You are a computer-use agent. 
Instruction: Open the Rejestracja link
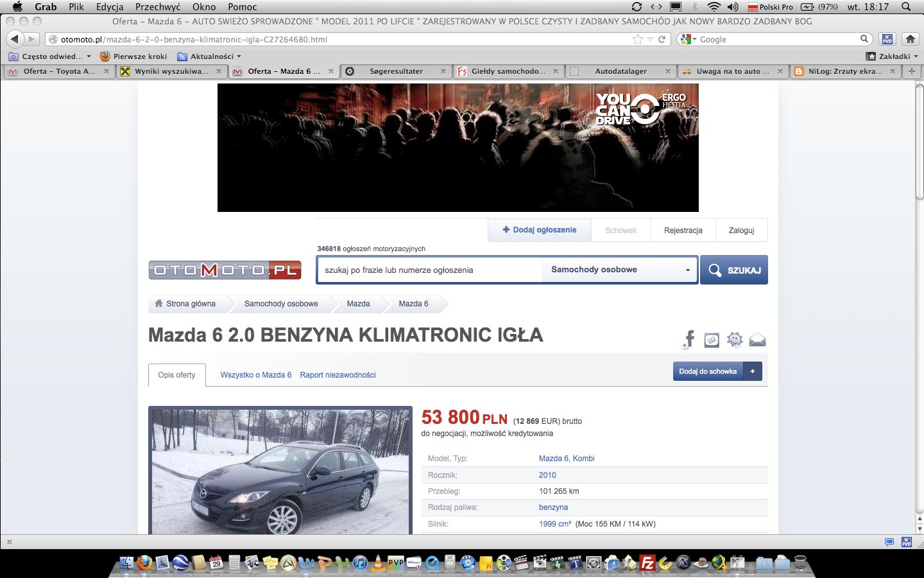click(x=683, y=231)
